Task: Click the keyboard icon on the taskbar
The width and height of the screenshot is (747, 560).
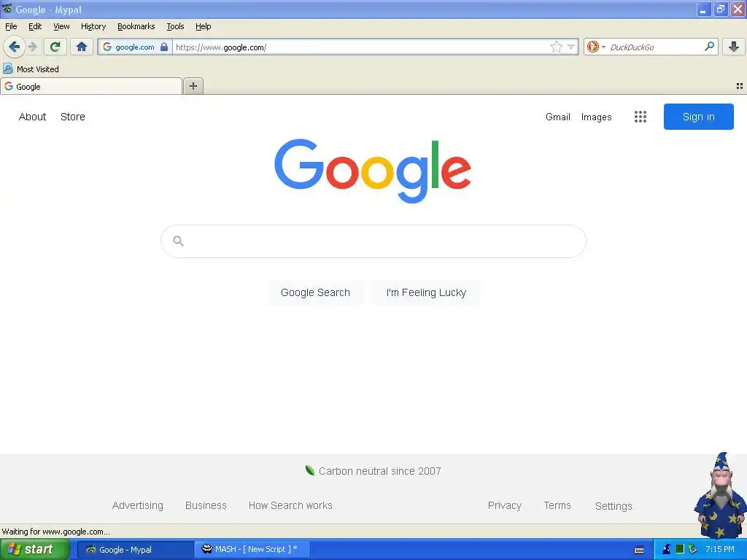Action: click(639, 550)
